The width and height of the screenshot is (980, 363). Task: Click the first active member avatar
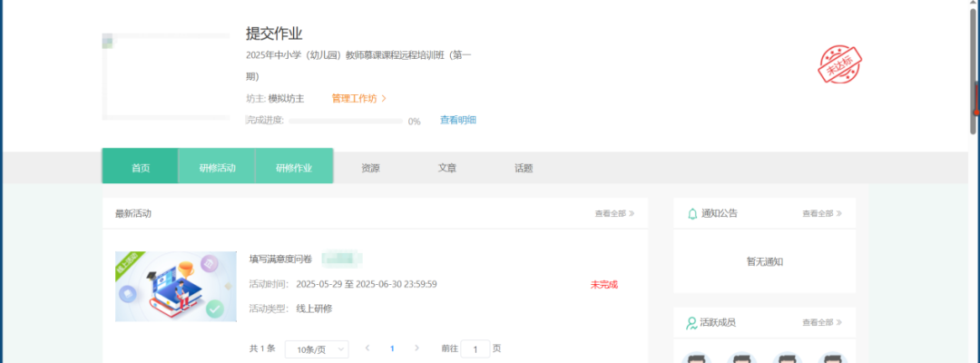695,358
